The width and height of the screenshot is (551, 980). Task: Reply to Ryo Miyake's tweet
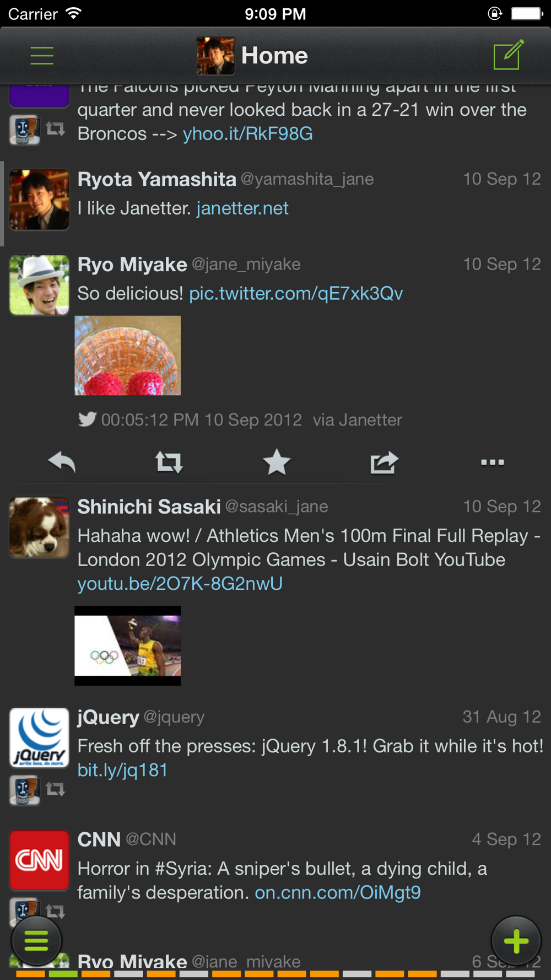(x=62, y=462)
